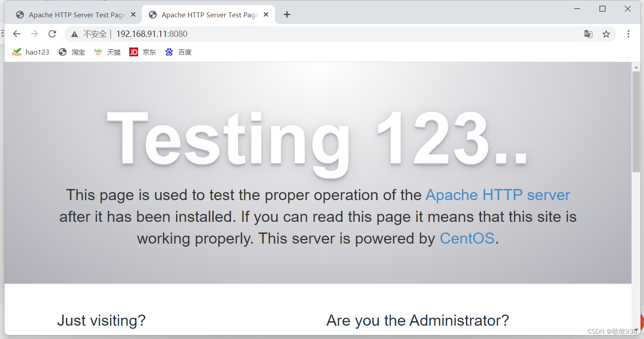Open the Chrome three-dot menu
The width and height of the screenshot is (644, 339).
pos(628,34)
